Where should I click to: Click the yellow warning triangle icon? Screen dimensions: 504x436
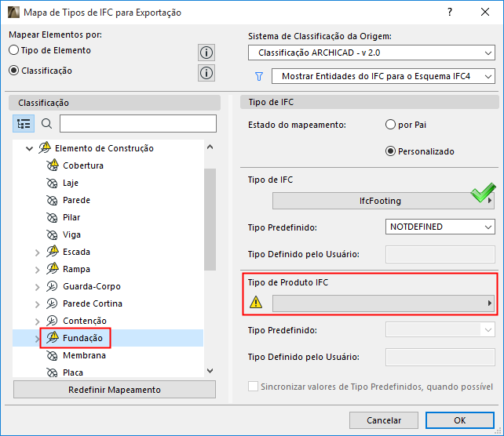tap(256, 303)
